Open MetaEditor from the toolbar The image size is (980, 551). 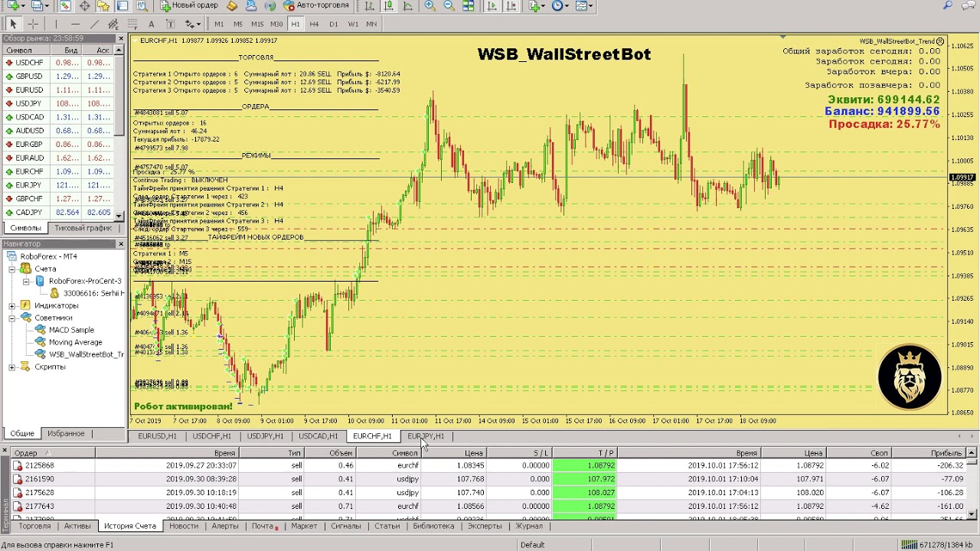[232, 5]
